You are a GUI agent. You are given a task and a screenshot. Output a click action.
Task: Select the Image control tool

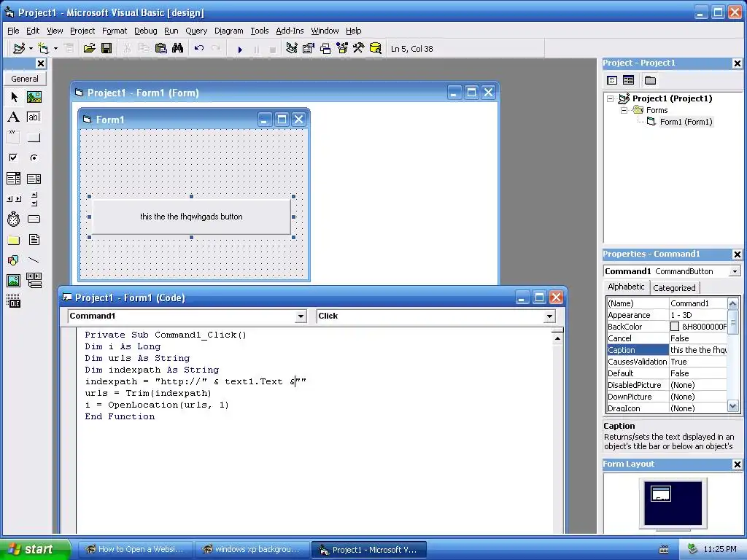pos(14,281)
